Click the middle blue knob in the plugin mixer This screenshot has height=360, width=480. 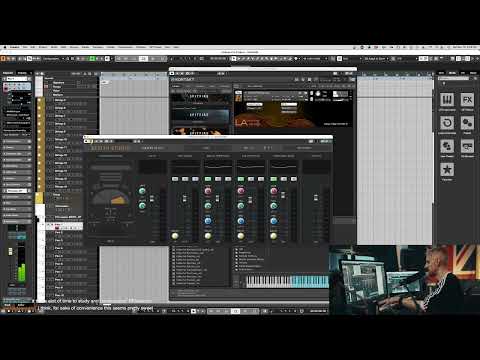(241, 221)
